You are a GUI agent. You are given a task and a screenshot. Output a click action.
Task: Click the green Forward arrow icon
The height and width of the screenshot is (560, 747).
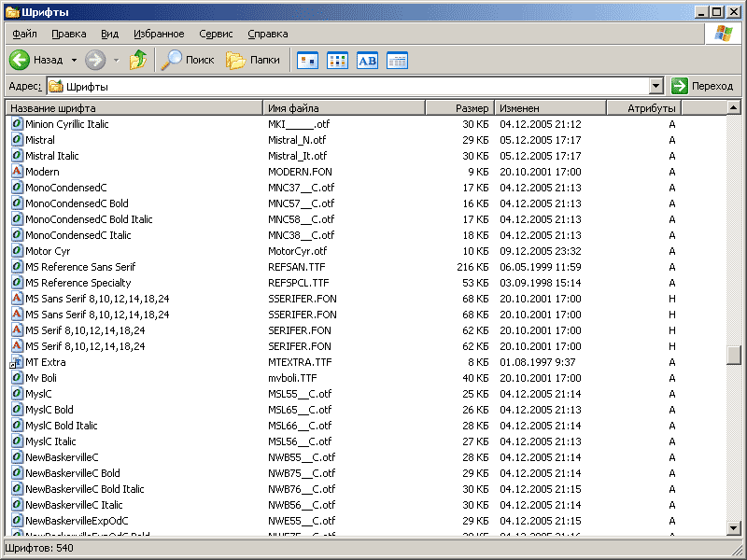[95, 60]
